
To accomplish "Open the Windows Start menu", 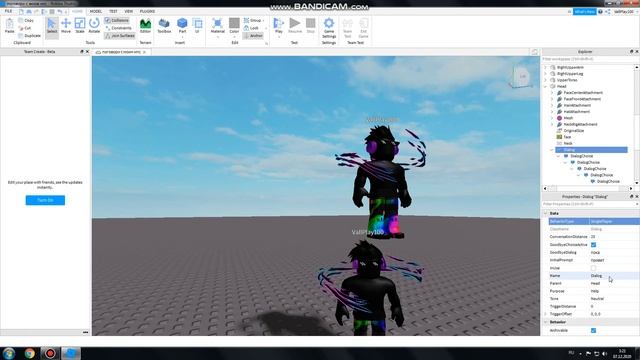I will tap(9, 353).
